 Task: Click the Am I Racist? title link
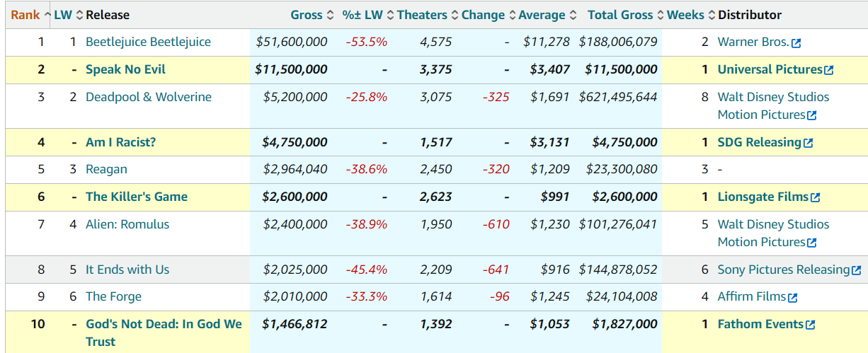coord(120,142)
